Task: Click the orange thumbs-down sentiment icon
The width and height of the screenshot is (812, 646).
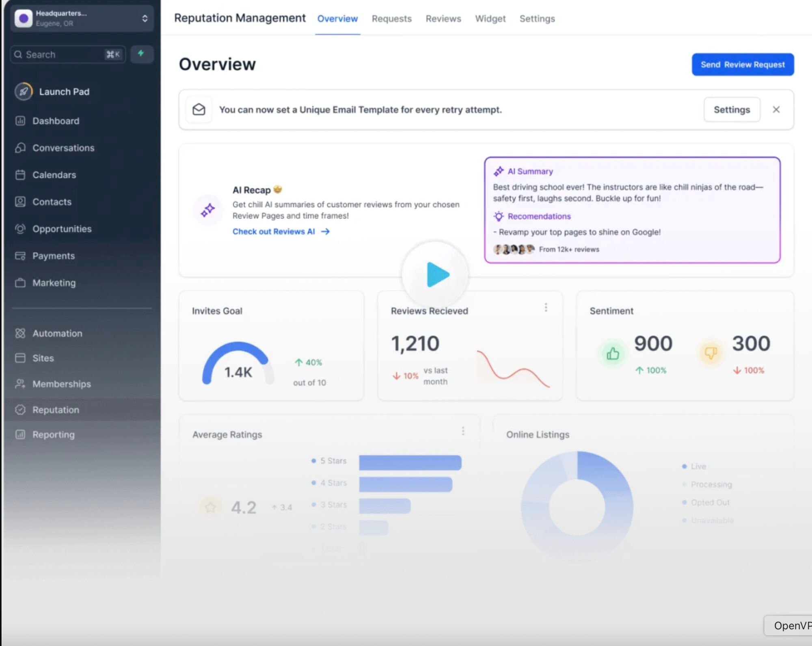Action: (x=710, y=353)
